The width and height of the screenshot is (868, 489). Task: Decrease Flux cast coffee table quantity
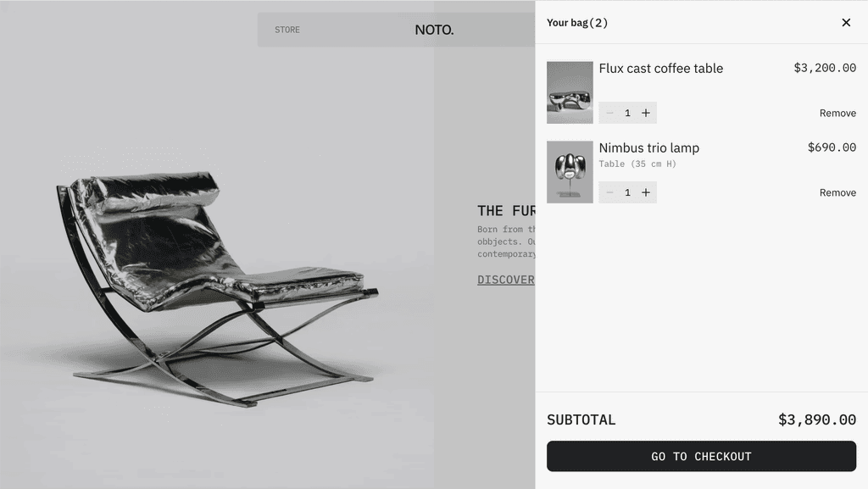609,113
